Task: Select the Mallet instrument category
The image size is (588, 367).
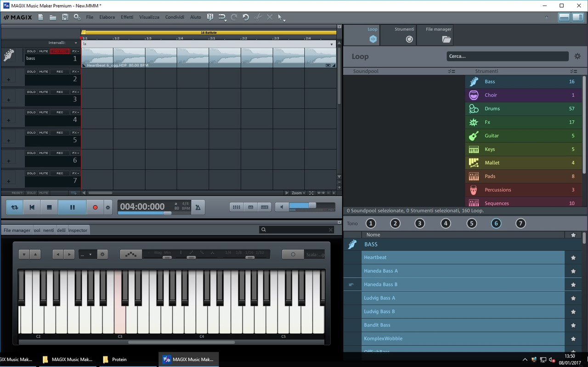Action: (524, 163)
